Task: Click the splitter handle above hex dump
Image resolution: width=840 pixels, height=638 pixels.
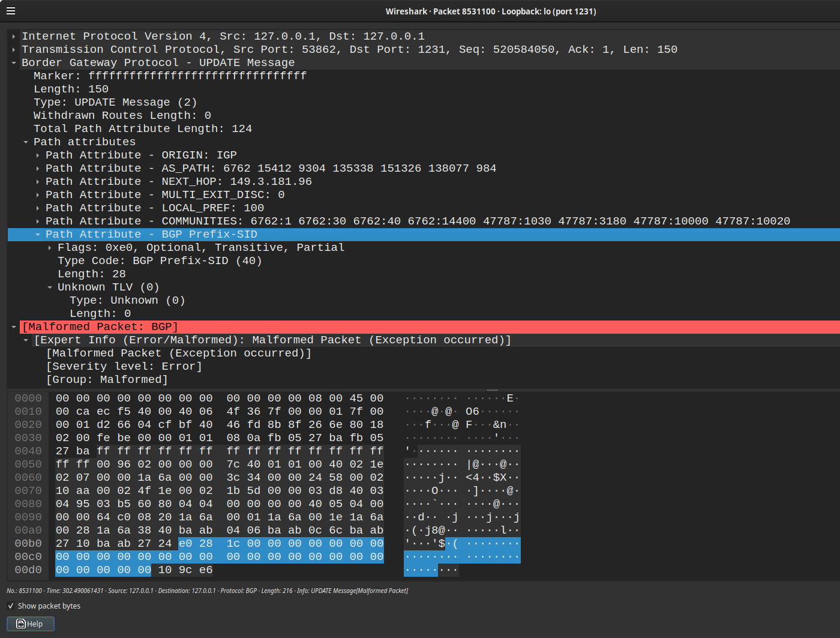Action: (492, 390)
